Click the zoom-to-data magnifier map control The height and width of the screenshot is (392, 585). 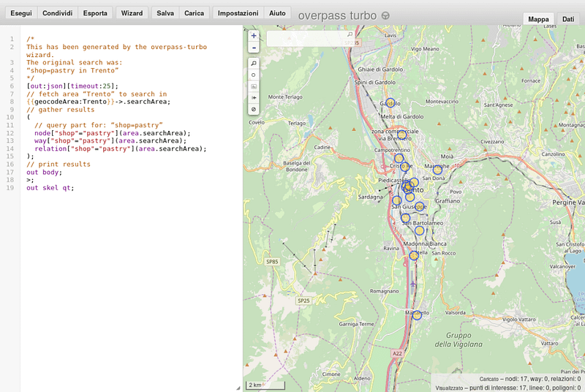coord(254,64)
